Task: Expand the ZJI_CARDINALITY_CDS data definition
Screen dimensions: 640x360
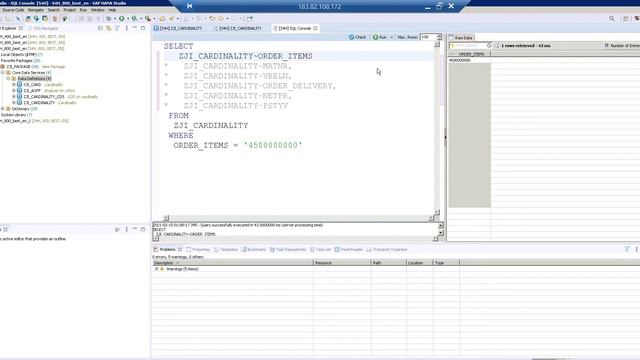Action: click(14, 97)
